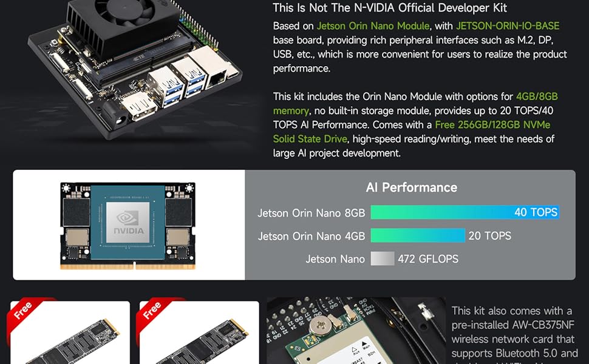
Task: Click the wireless network card photo
Action: pyautogui.click(x=356, y=331)
